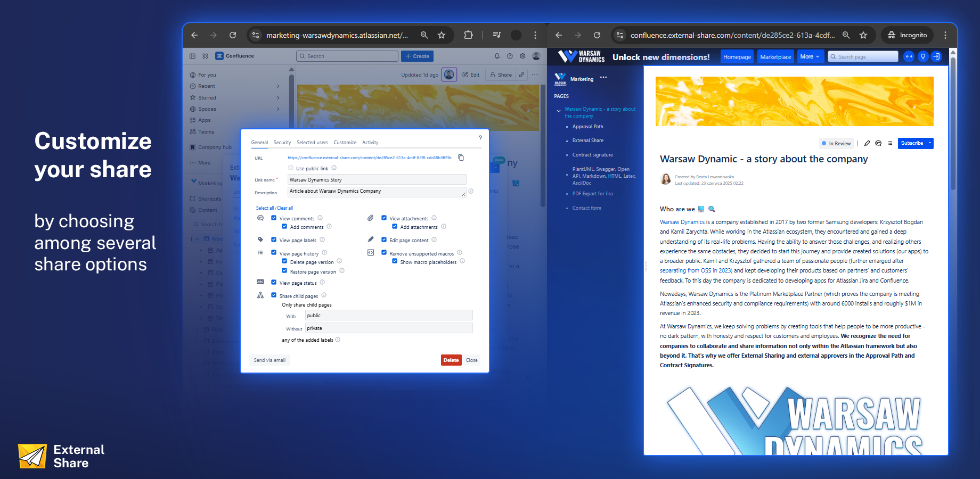Viewport: 980px width, 479px height.
Task: Uncheck the Add attachments checkbox
Action: (x=395, y=226)
